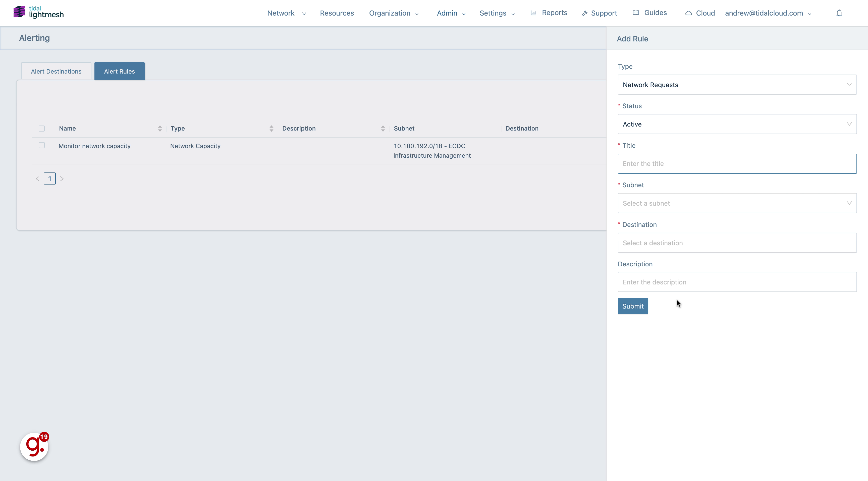Click page number 1 button

point(49,178)
